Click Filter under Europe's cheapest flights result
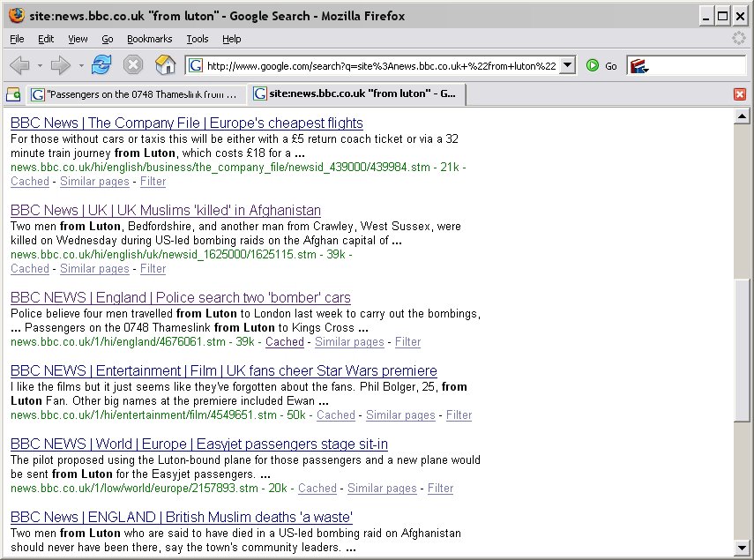 (x=153, y=182)
